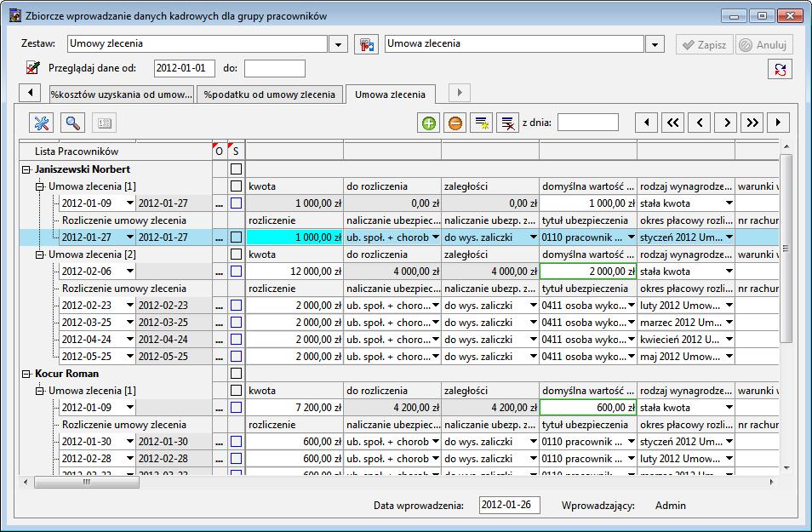Screen dimensions: 812x532
Task: Go to the previous record with the single left chevron
Action: (699, 123)
